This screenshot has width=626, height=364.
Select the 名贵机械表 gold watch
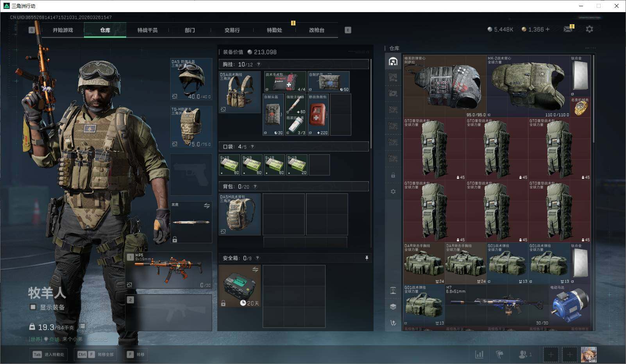coord(580,107)
